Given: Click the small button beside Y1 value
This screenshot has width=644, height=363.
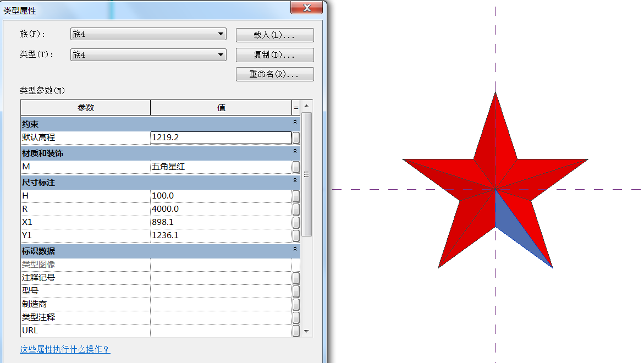Looking at the screenshot, I should point(296,235).
